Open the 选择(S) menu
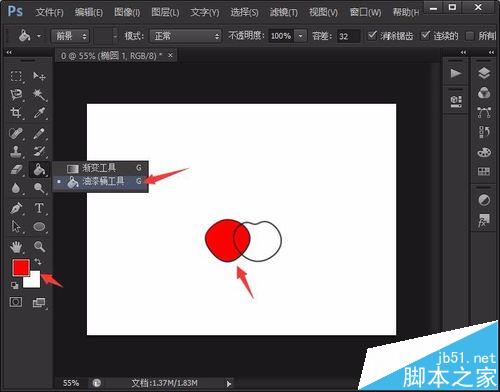 click(244, 13)
